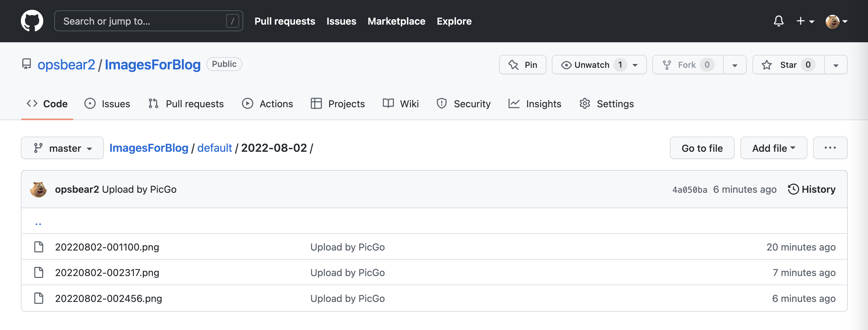Switch to the repository Pull requests tab
Viewport: 868px width, 330px height.
click(186, 103)
